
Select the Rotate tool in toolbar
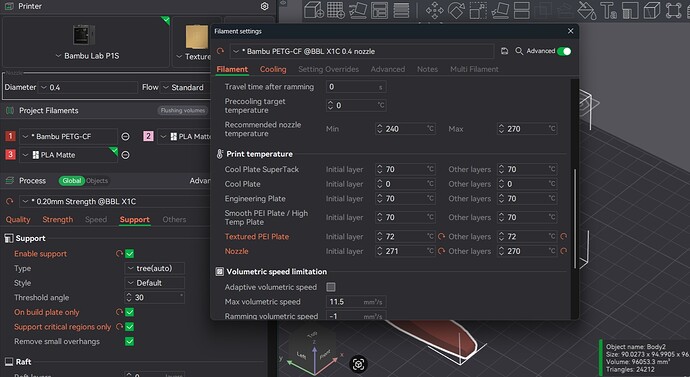[x=456, y=10]
